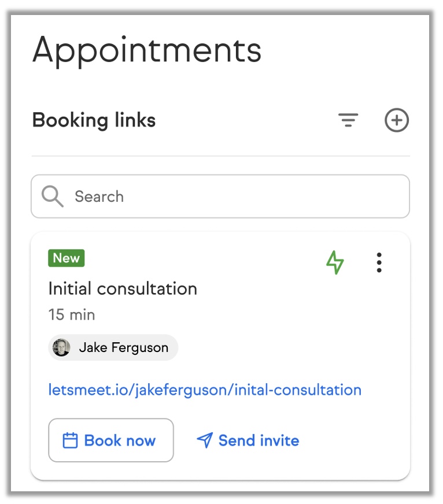Click the Jake Ferguson name text
443x504 pixels.
(x=123, y=347)
